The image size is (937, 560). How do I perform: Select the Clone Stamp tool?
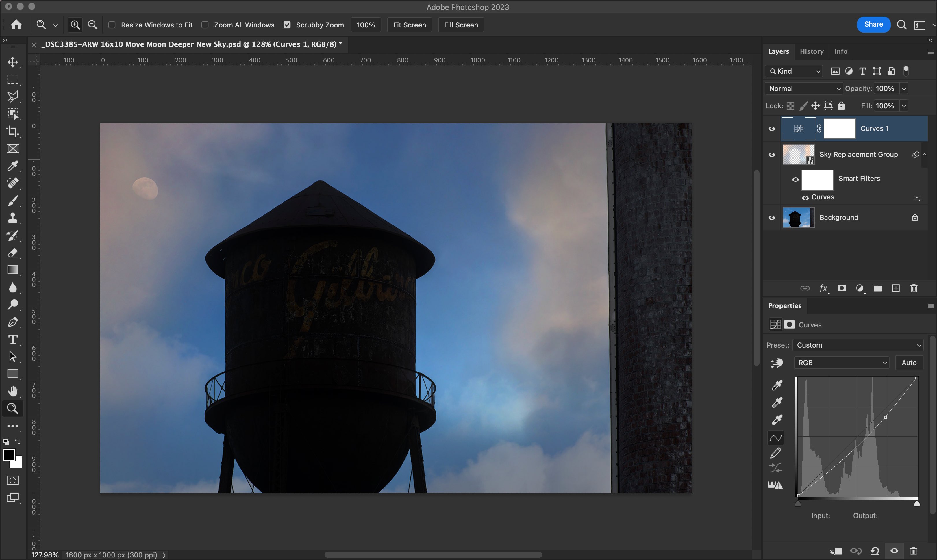click(x=13, y=218)
